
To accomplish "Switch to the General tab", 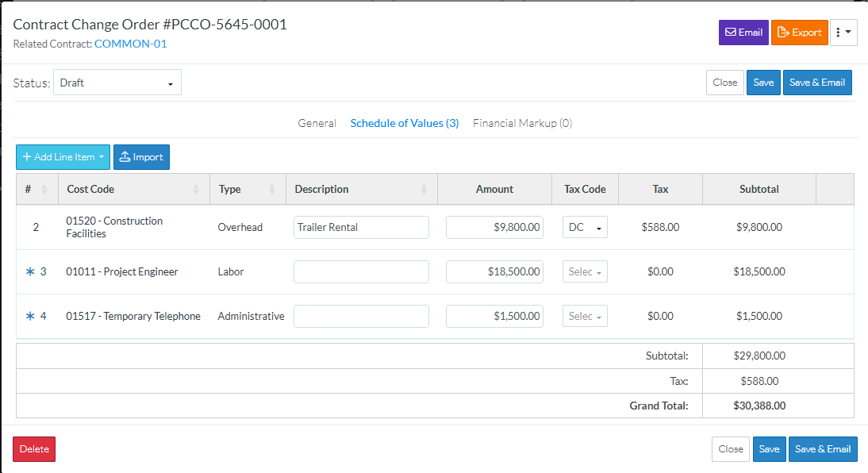I will pos(317,123).
